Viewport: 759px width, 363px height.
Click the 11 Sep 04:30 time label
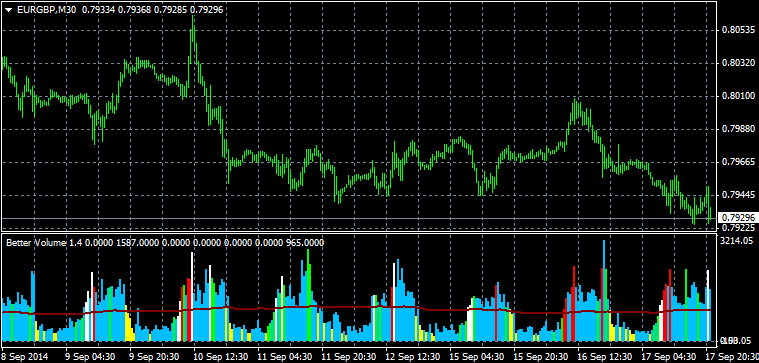(x=284, y=356)
